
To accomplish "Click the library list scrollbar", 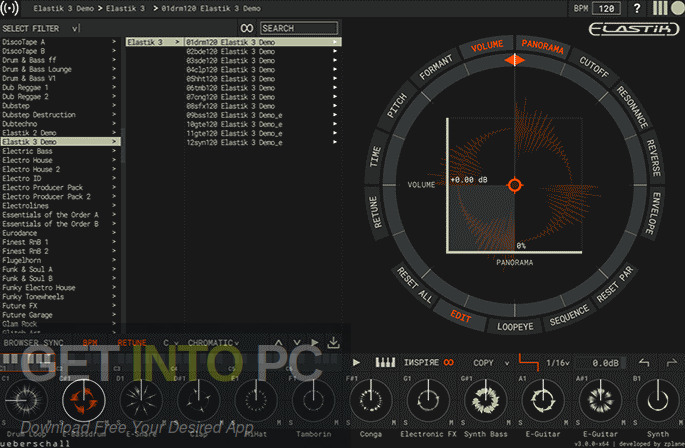I will click(123, 145).
